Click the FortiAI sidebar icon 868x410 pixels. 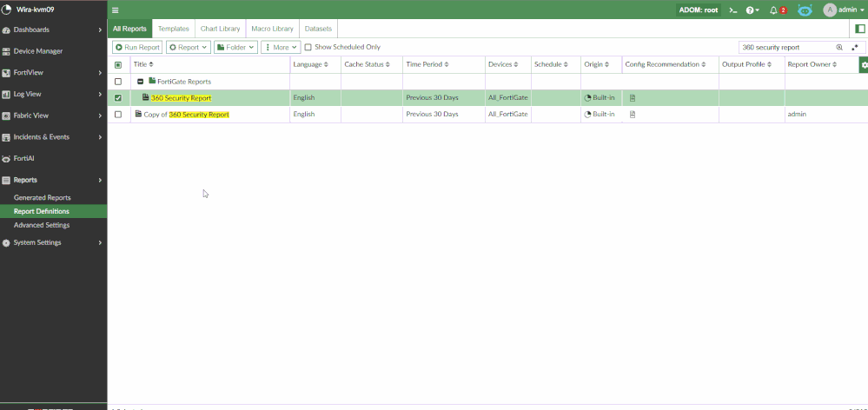click(6, 159)
